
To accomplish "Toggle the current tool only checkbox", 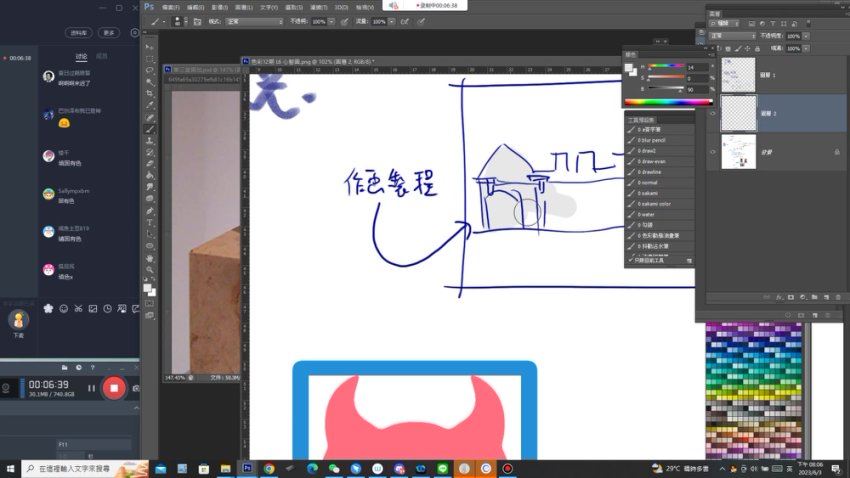I will pyautogui.click(x=631, y=260).
